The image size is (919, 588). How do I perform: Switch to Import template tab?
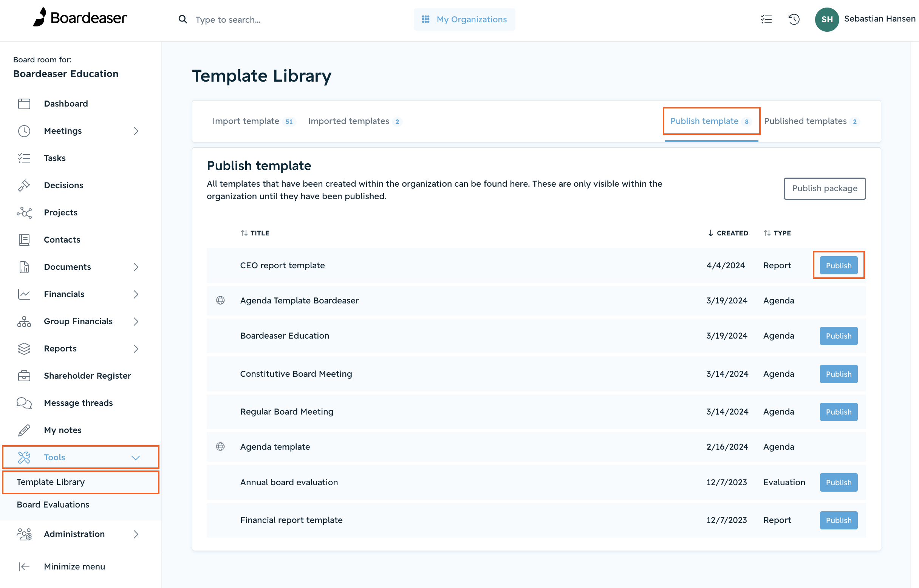(x=253, y=121)
